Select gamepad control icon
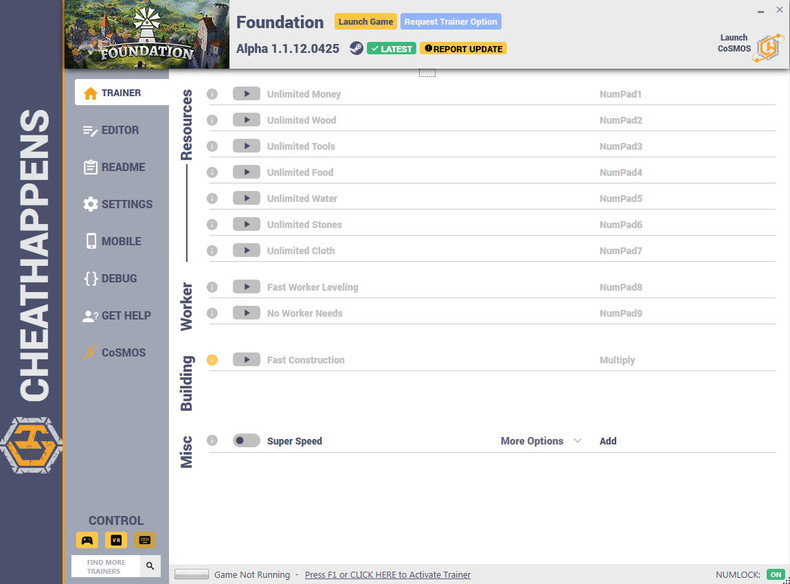This screenshot has height=584, width=790. pos(87,540)
